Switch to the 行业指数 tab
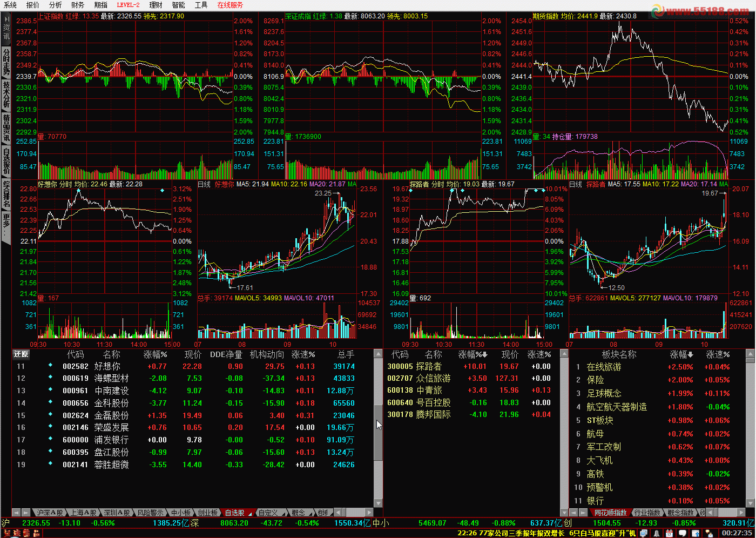This screenshot has height=538, width=756. coord(647,513)
